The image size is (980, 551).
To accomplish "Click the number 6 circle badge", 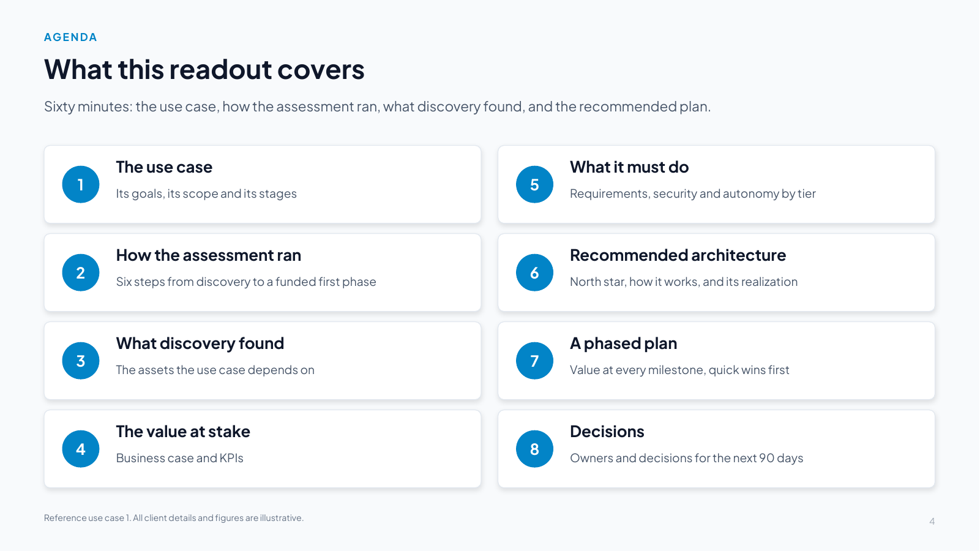I will (534, 272).
